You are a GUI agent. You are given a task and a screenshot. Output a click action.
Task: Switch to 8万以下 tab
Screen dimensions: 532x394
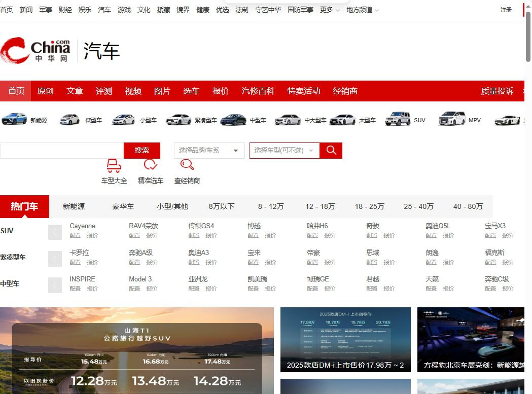click(x=222, y=206)
